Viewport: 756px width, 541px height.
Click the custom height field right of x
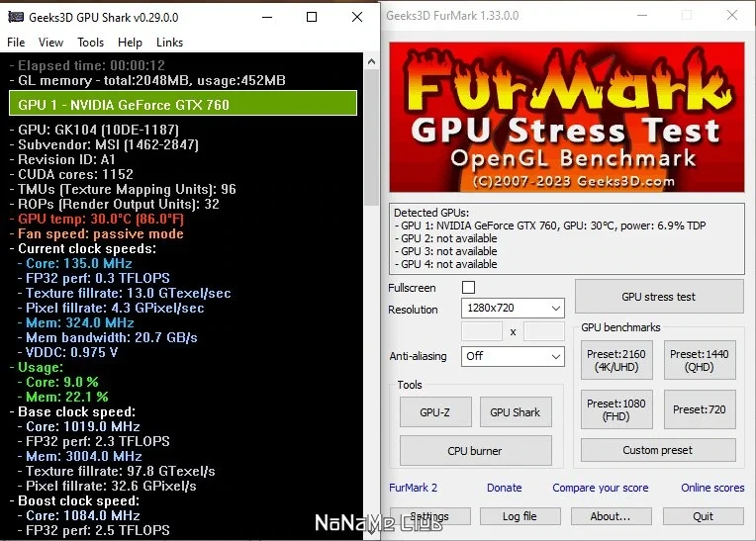tap(544, 331)
